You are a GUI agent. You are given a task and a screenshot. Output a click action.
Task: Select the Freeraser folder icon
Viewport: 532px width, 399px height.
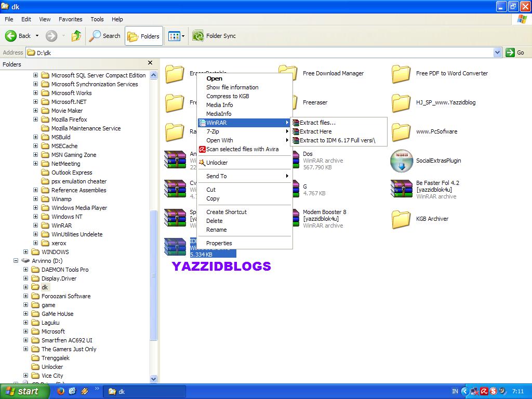pos(296,103)
